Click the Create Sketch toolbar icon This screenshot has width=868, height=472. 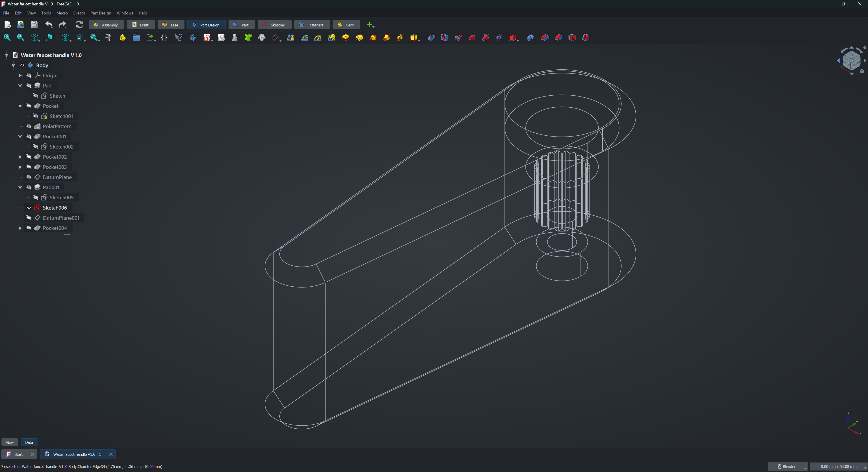pos(207,37)
